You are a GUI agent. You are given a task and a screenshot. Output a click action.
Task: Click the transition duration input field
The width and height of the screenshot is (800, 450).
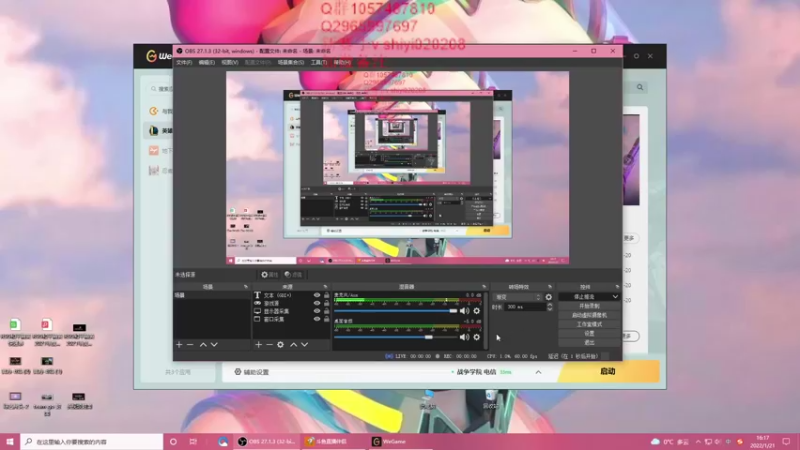(524, 307)
